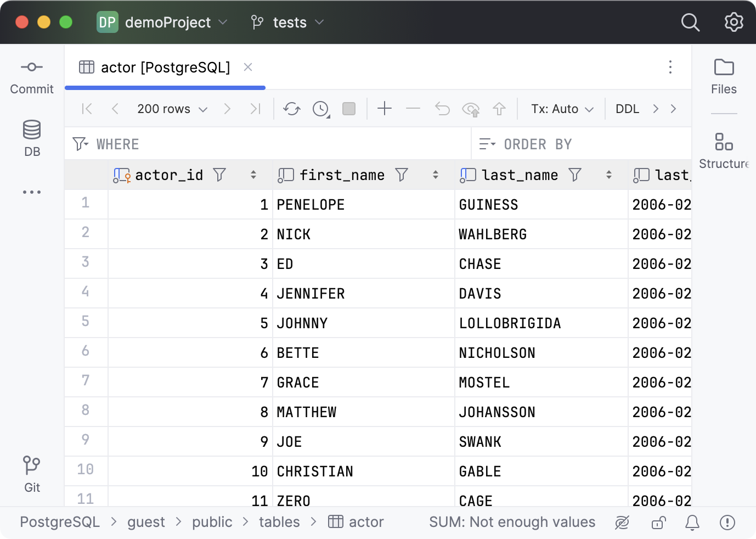Refresh the actor table data

[x=291, y=109]
